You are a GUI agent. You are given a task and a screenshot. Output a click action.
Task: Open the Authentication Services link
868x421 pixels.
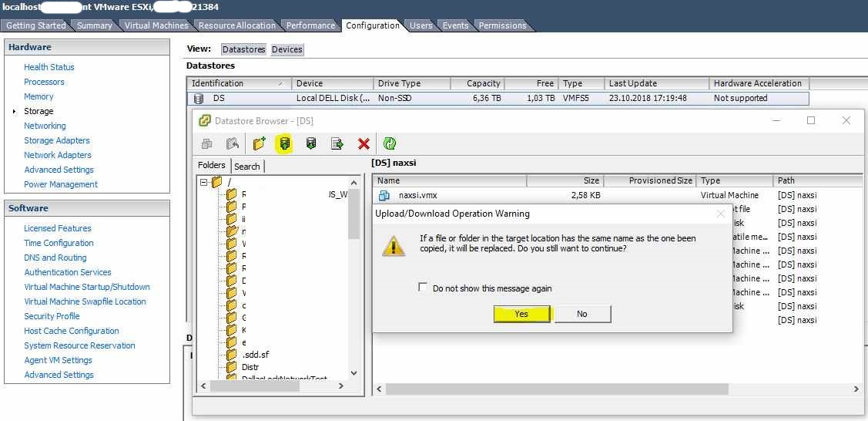(68, 272)
